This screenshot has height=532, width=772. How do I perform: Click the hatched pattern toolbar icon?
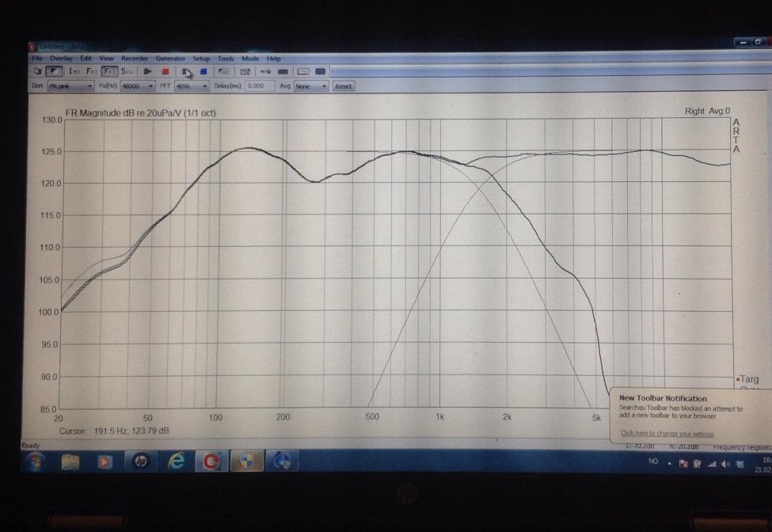pyautogui.click(x=245, y=71)
